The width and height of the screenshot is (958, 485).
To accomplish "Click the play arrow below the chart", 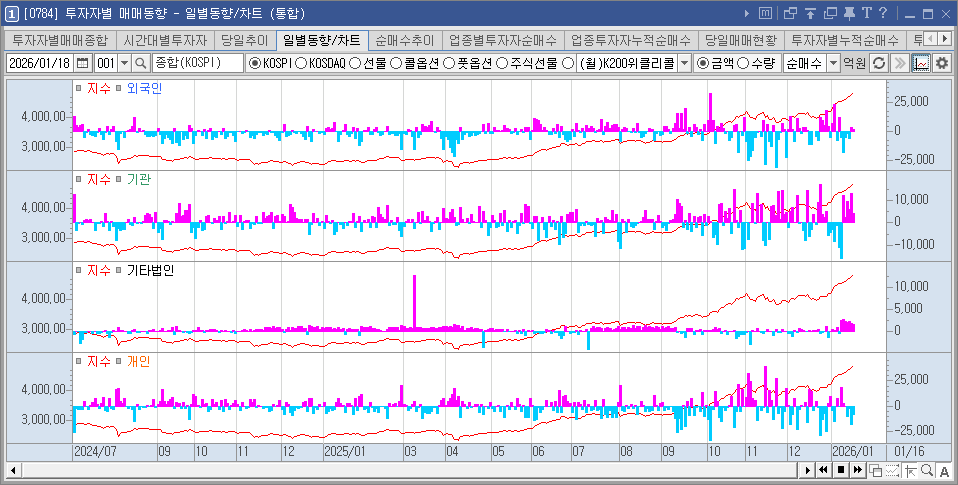I will tap(808, 470).
